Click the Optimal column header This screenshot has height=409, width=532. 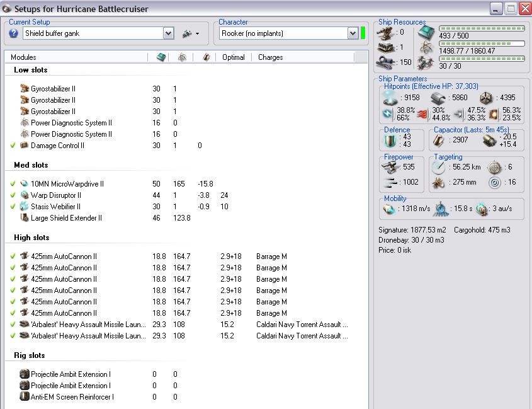(x=233, y=57)
